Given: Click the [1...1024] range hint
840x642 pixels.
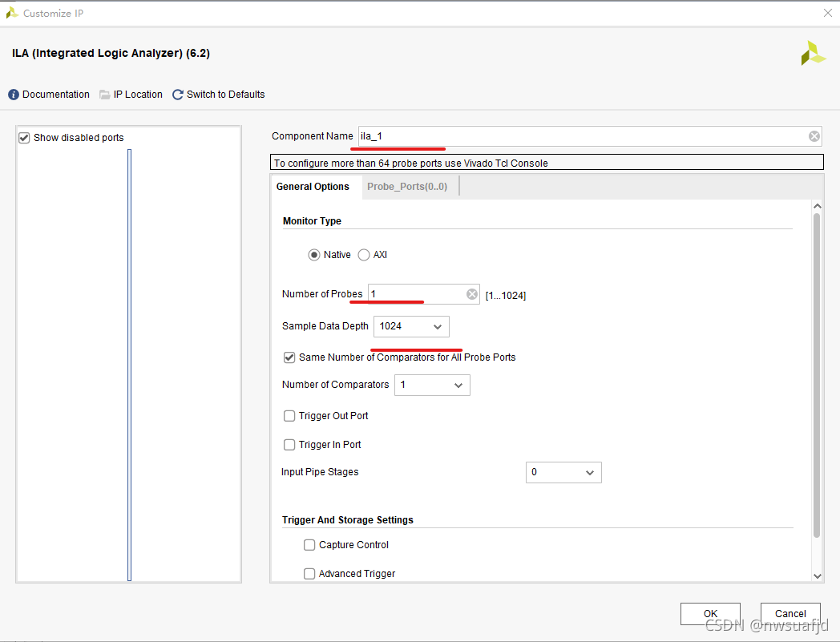Looking at the screenshot, I should tap(506, 295).
